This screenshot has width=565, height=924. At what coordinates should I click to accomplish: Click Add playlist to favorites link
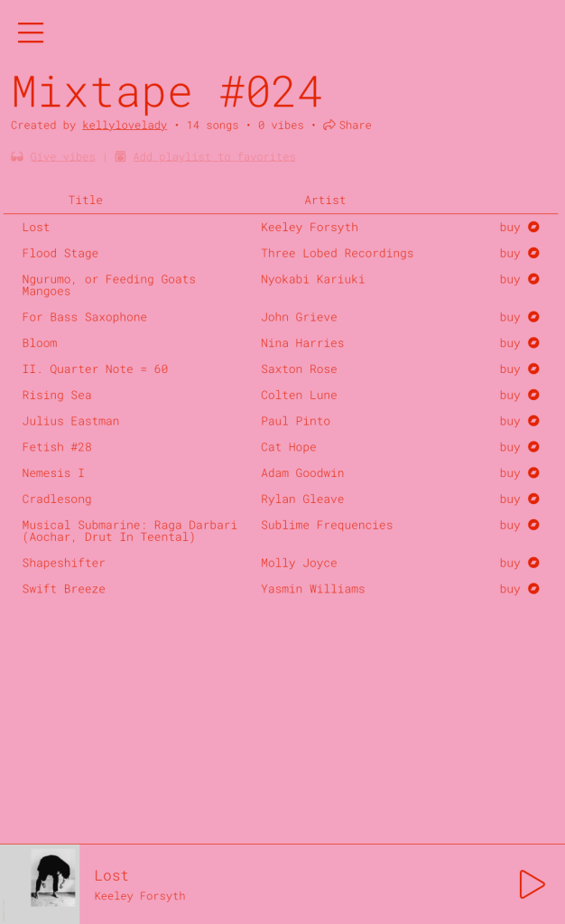tap(214, 157)
